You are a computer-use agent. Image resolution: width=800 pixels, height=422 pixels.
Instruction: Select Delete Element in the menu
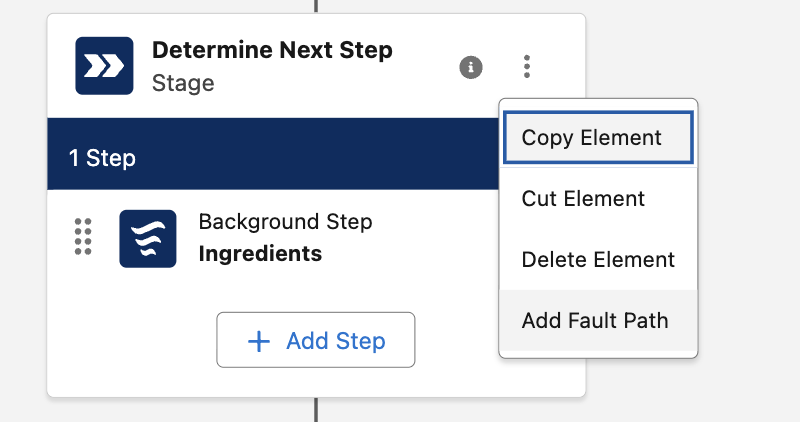[x=597, y=260]
